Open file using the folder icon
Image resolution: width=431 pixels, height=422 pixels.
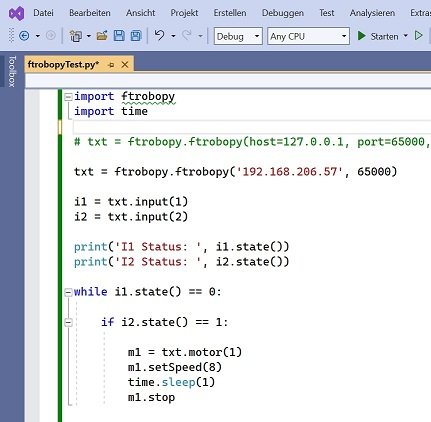[102, 36]
